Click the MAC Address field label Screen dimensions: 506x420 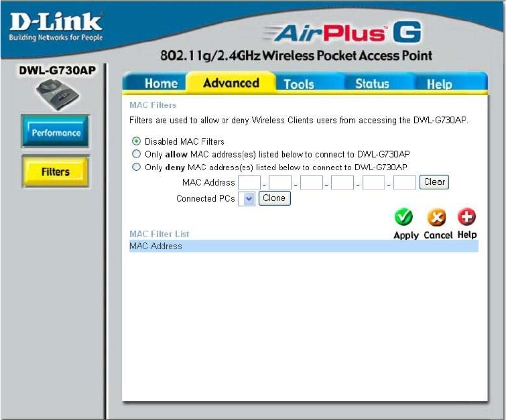pos(208,182)
